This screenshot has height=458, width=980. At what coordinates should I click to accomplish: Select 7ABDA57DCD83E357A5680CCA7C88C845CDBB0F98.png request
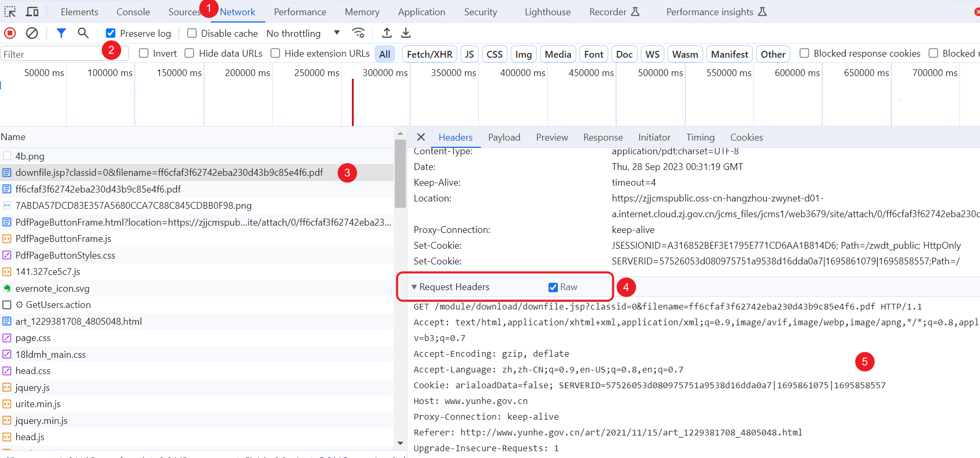197,206
